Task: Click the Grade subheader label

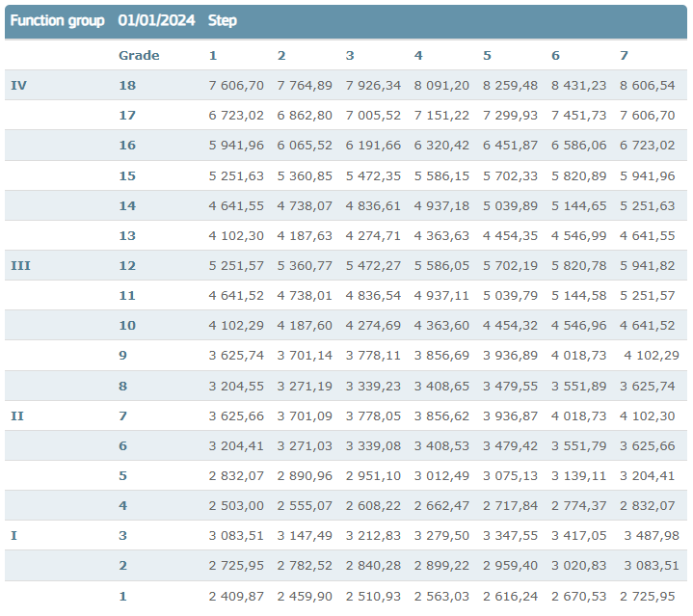Action: [x=139, y=55]
